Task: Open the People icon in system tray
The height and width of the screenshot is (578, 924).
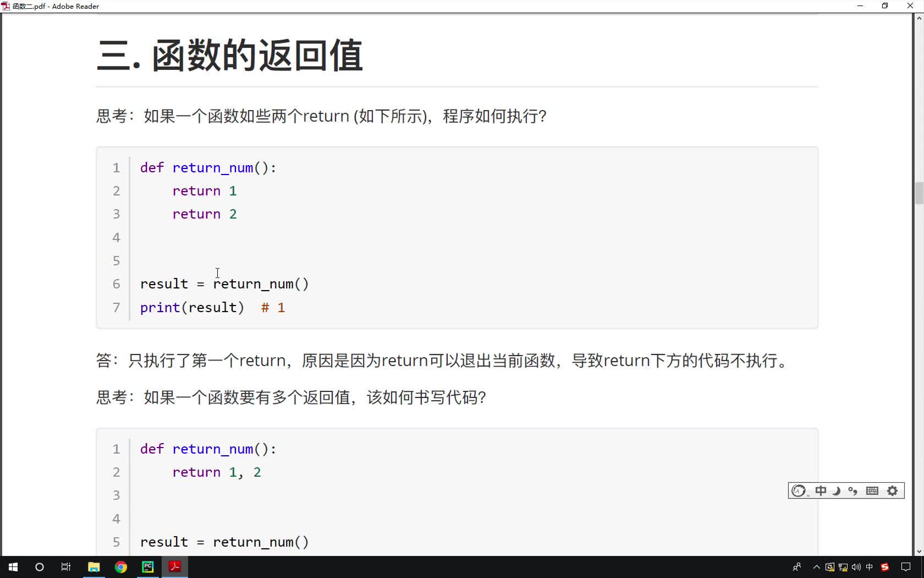Action: tap(797, 567)
